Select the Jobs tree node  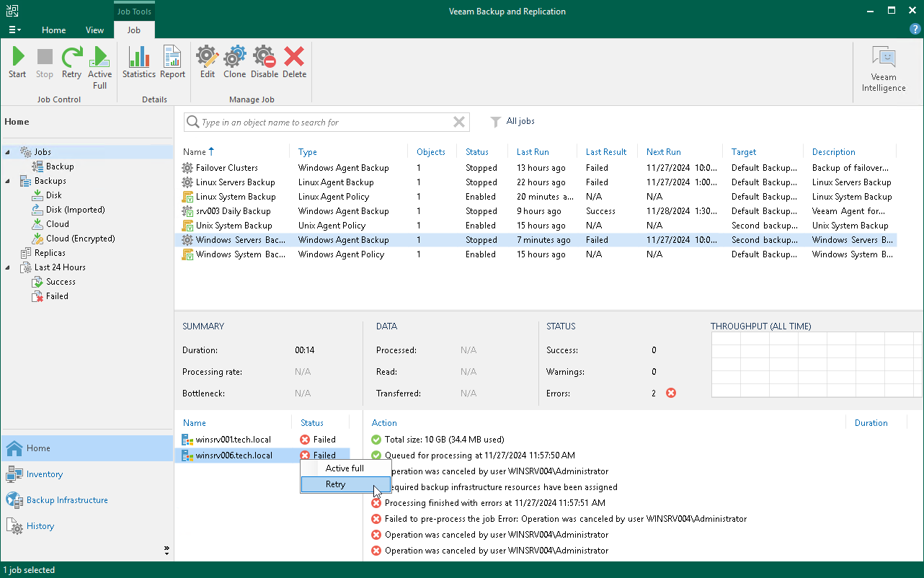[x=43, y=152]
